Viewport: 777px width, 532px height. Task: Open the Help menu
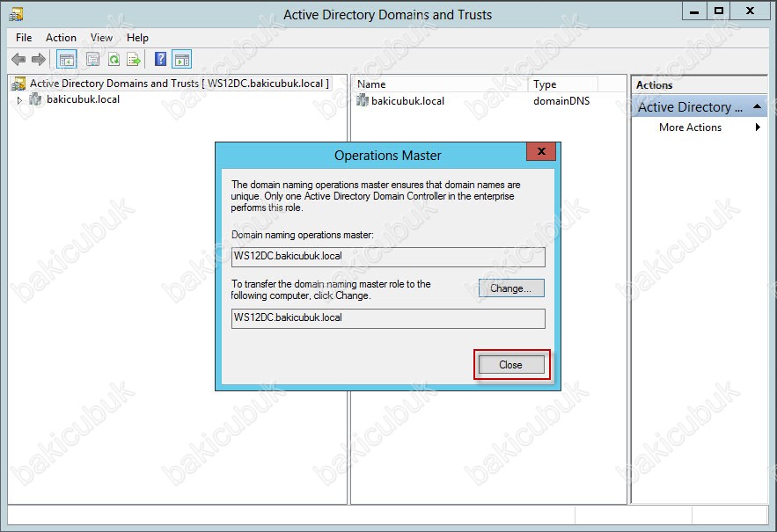pos(137,38)
